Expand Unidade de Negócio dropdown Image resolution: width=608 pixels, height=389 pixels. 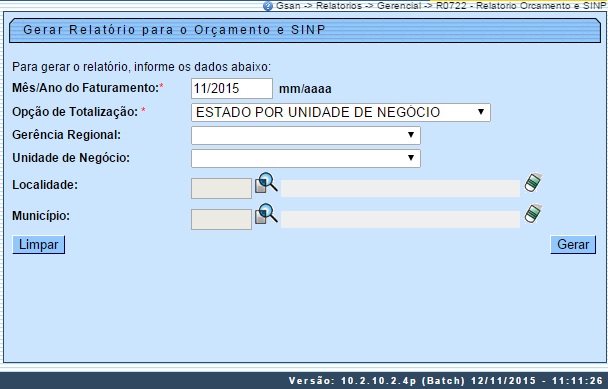coord(306,158)
